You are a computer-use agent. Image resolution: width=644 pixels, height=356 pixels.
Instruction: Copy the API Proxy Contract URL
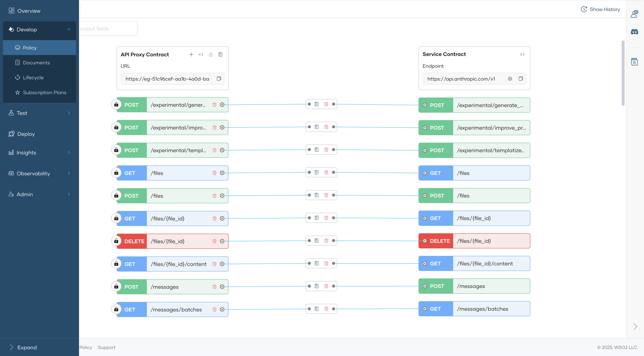[219, 79]
